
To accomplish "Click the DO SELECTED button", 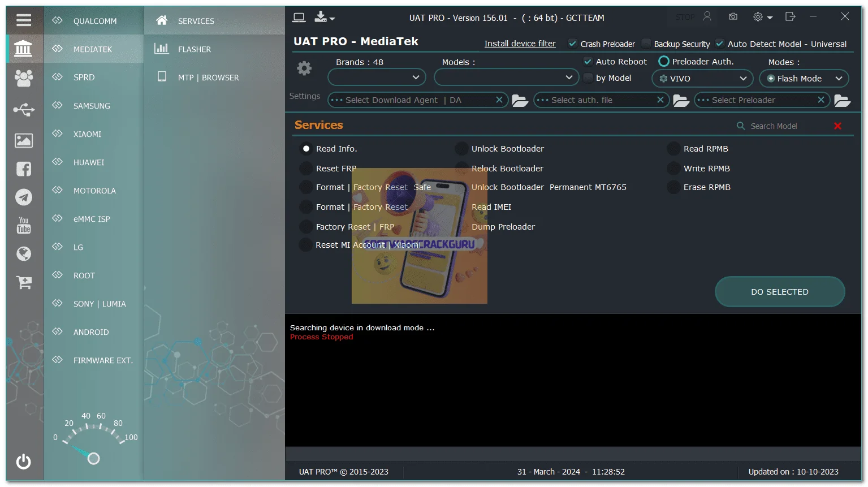I will pyautogui.click(x=780, y=292).
